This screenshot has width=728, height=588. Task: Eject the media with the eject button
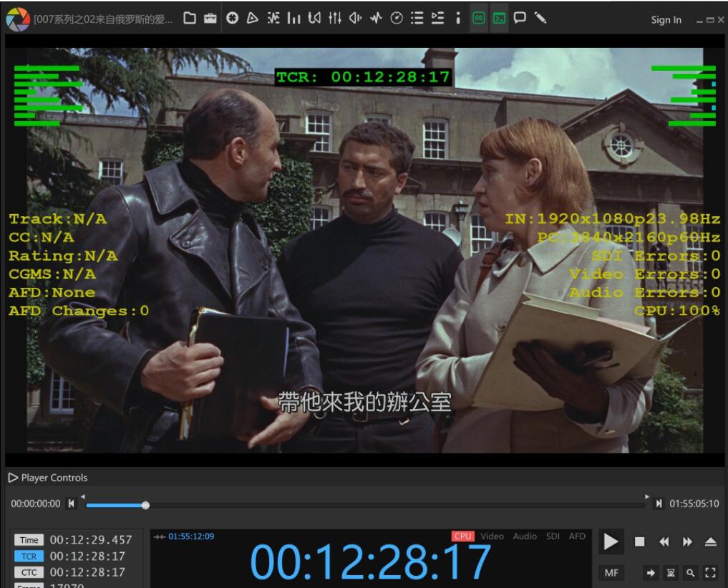click(x=711, y=541)
